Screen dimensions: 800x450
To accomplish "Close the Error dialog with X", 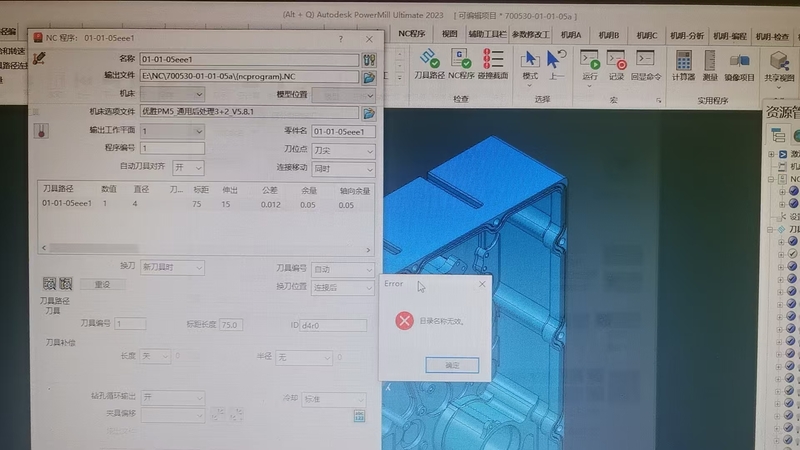I will [x=482, y=284].
